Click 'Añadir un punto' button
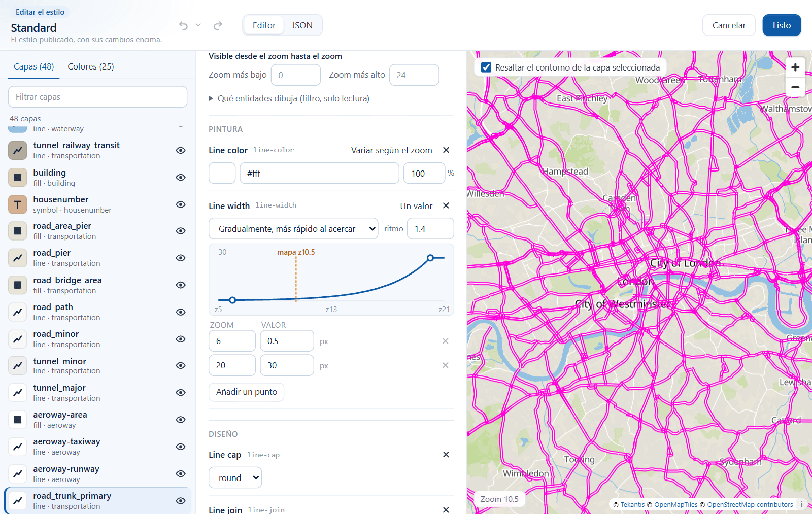This screenshot has height=514, width=812. pos(246,392)
